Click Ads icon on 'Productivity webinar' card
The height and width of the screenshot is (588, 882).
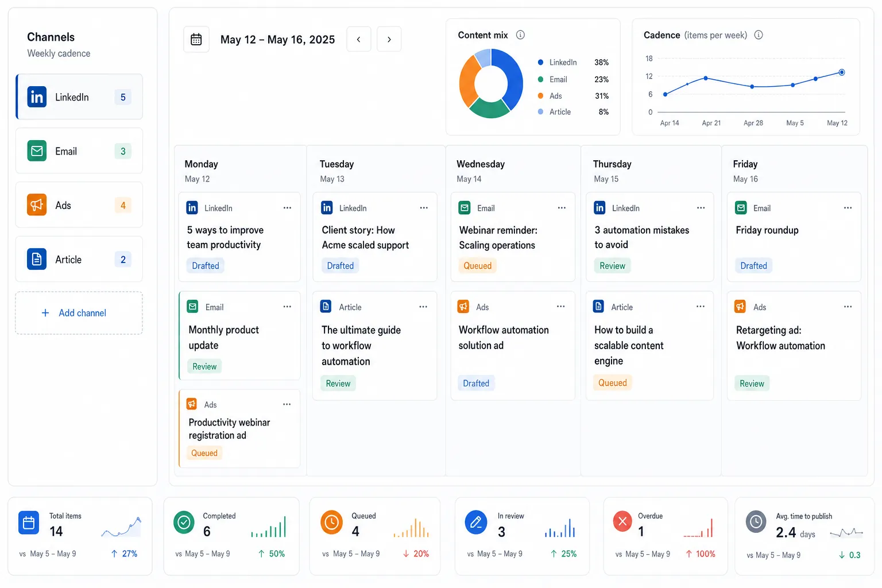point(192,404)
